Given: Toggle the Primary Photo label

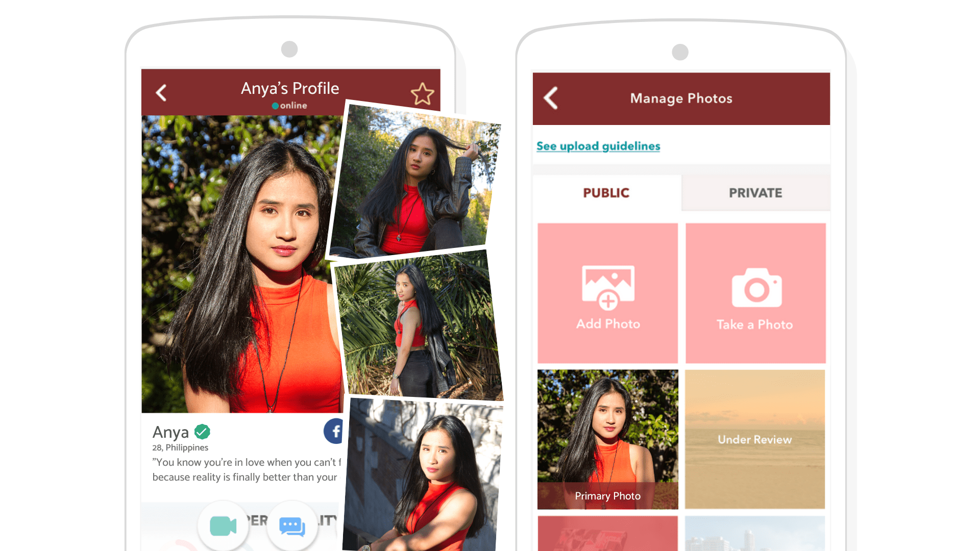Looking at the screenshot, I should point(606,496).
